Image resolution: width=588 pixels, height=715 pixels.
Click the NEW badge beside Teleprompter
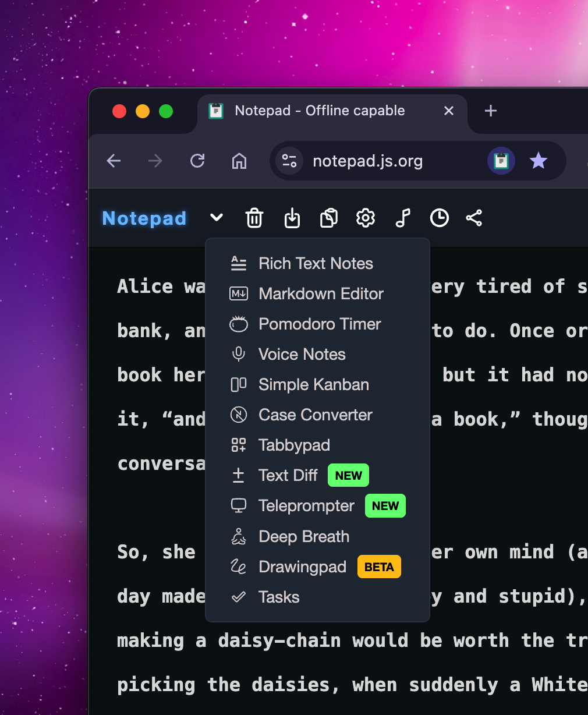pyautogui.click(x=385, y=506)
